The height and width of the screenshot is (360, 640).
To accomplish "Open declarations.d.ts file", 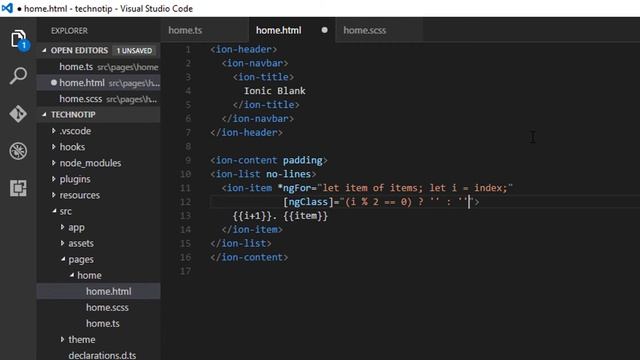I will 102,355.
